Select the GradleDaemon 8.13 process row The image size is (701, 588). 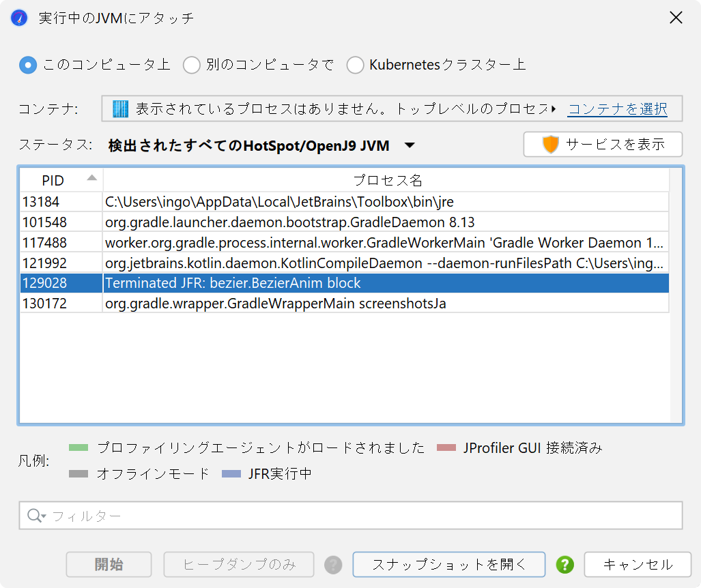tap(345, 222)
